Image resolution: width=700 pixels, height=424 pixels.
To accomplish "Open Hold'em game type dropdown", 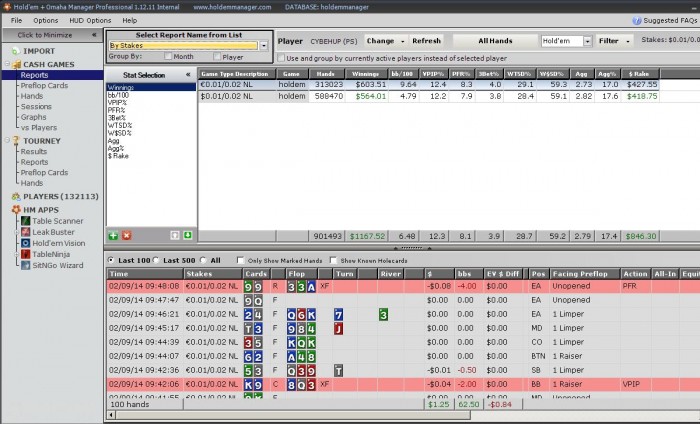I will point(588,41).
